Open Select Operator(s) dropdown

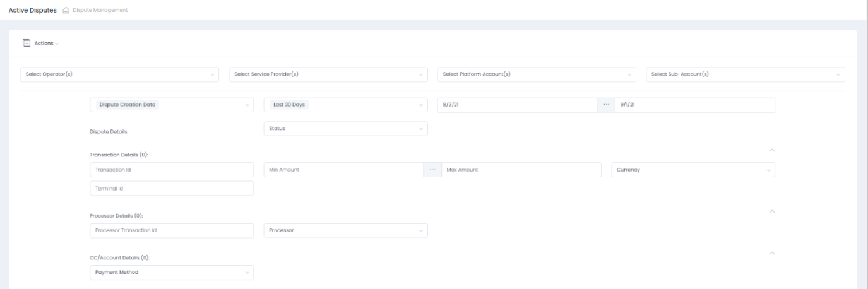tap(119, 74)
